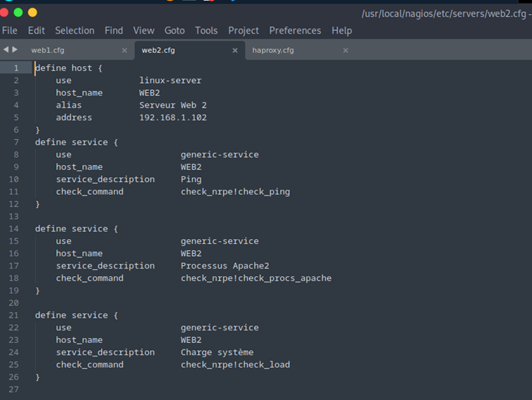This screenshot has height=400, width=532.
Task: Open the Preferences menu
Action: [x=295, y=30]
